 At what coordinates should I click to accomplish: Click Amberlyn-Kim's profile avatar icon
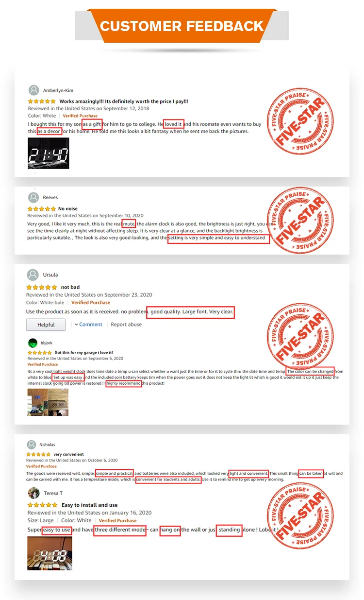pos(33,90)
